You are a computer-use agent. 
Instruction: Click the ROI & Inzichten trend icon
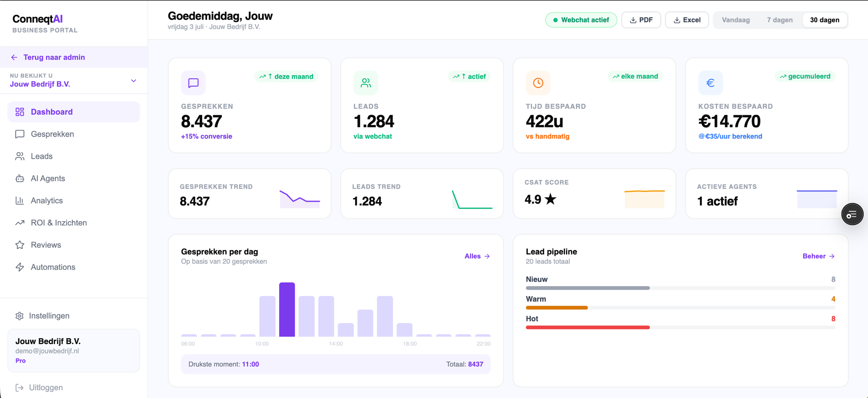point(20,223)
